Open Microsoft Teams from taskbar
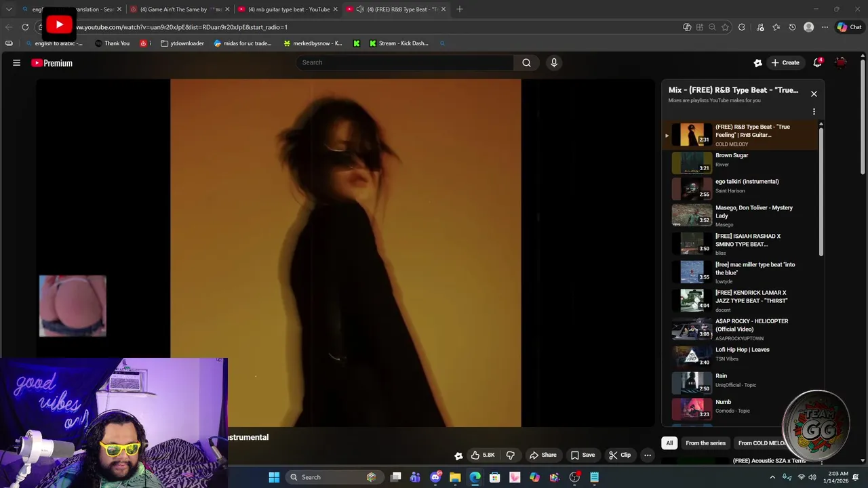 pos(415,477)
